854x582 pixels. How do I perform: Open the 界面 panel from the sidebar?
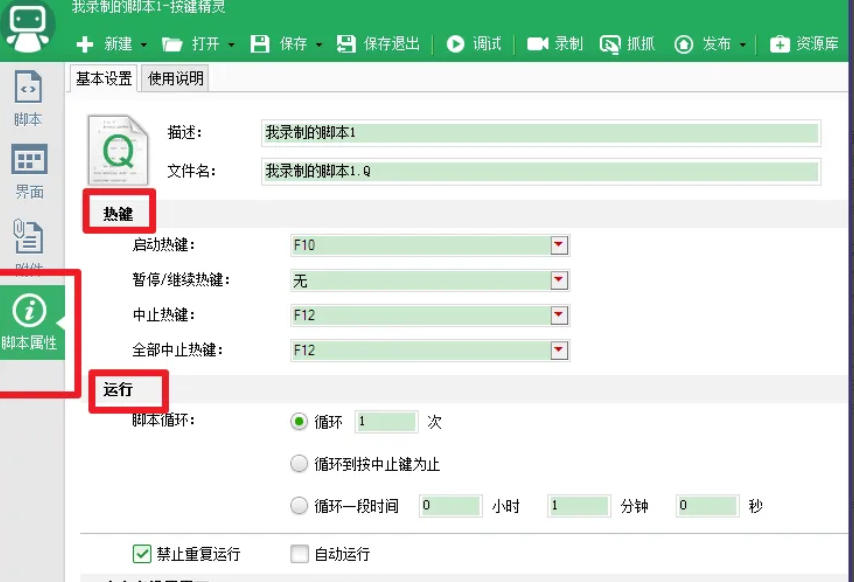pyautogui.click(x=28, y=172)
